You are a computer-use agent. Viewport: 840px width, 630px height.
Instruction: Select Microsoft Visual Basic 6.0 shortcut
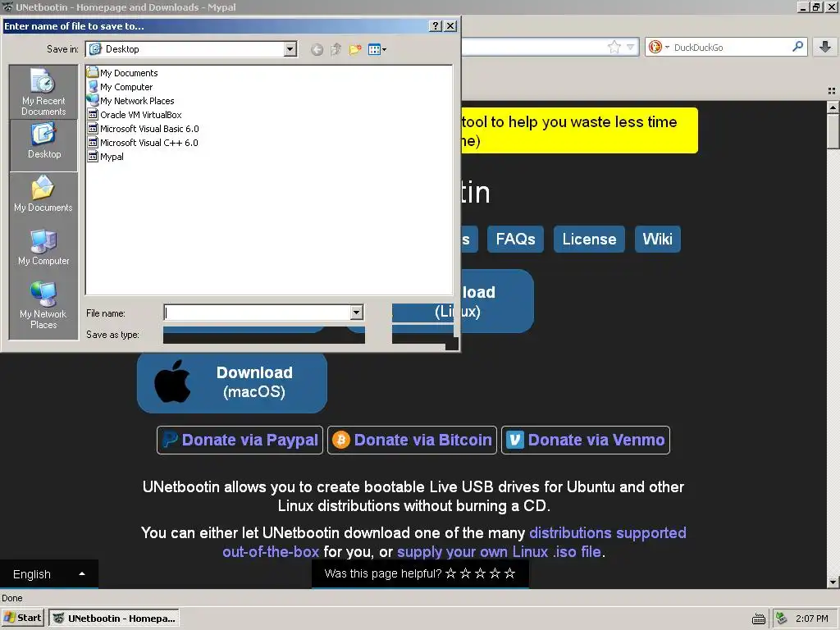click(x=143, y=129)
